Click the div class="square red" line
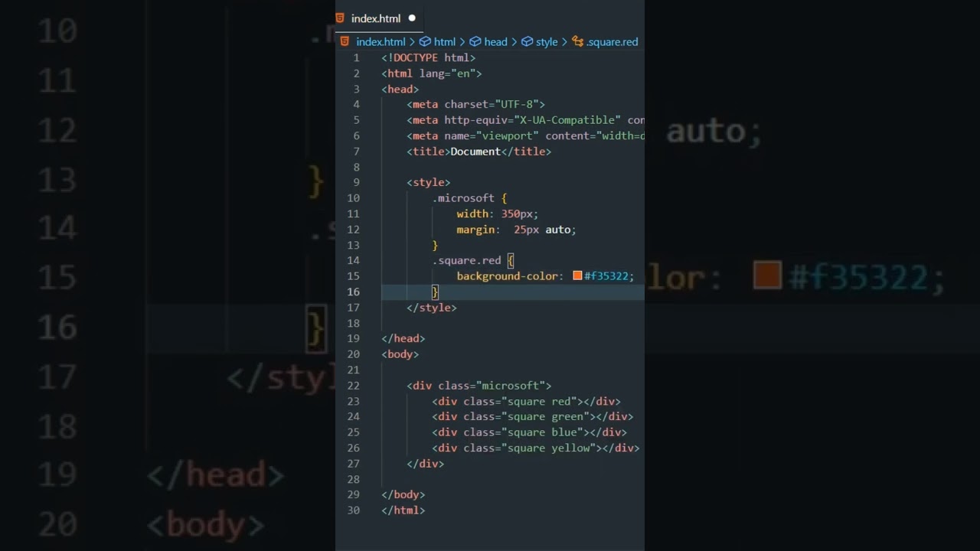Screen dimensions: 980x551 pyautogui.click(x=526, y=402)
